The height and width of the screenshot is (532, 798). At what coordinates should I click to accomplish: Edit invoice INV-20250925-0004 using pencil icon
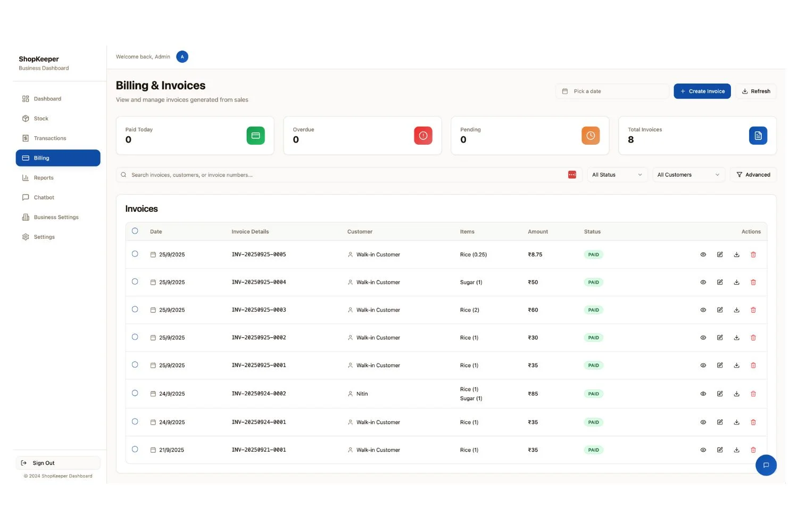720,282
